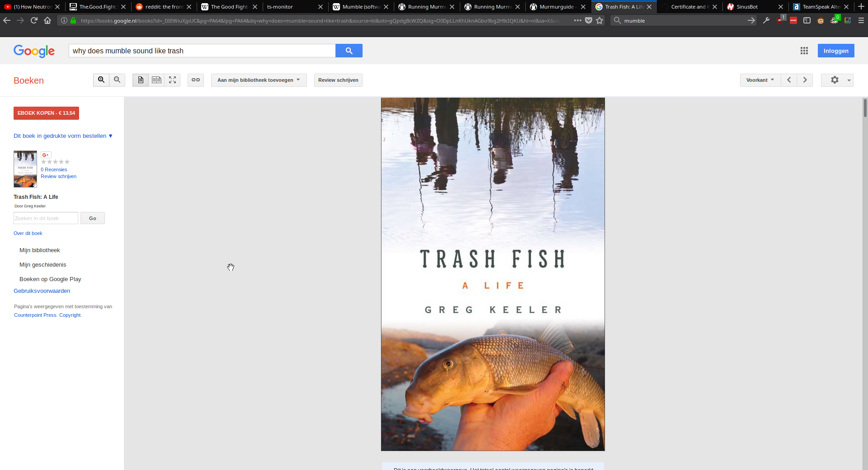Toggle full screen reading mode
Image resolution: width=868 pixels, height=470 pixels.
[172, 80]
